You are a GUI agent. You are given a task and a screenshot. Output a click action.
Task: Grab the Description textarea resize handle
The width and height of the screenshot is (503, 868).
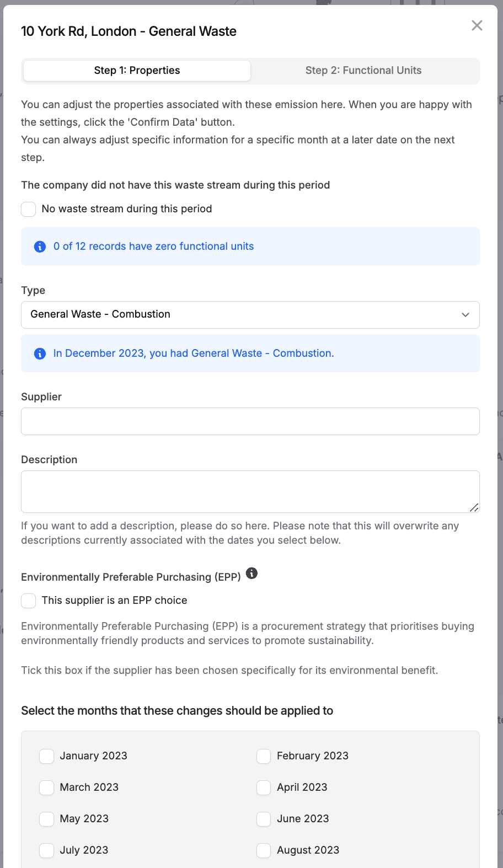tap(474, 508)
